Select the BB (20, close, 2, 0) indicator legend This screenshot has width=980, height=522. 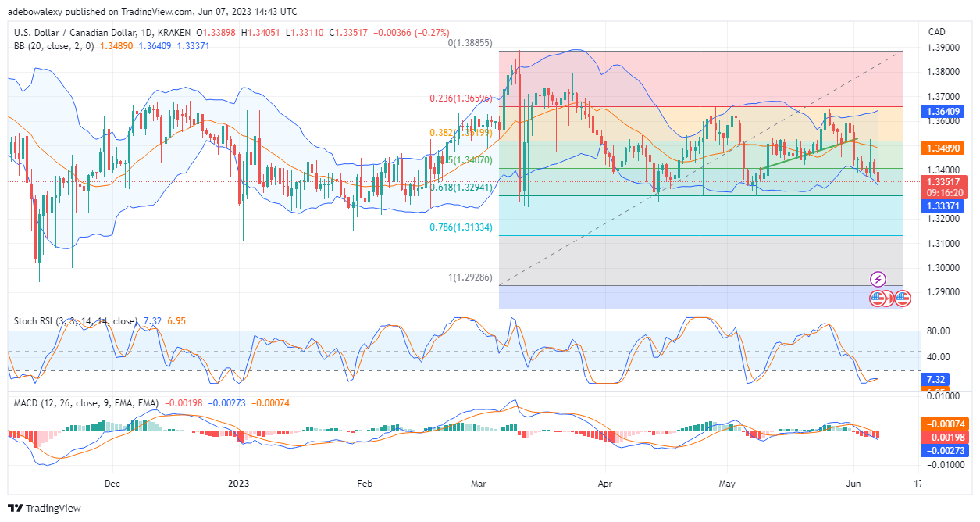click(53, 45)
